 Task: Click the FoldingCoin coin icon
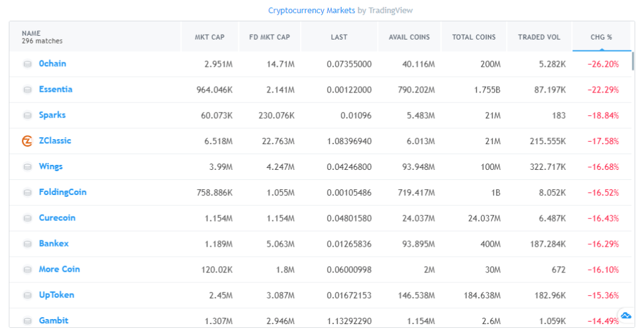coord(27,193)
